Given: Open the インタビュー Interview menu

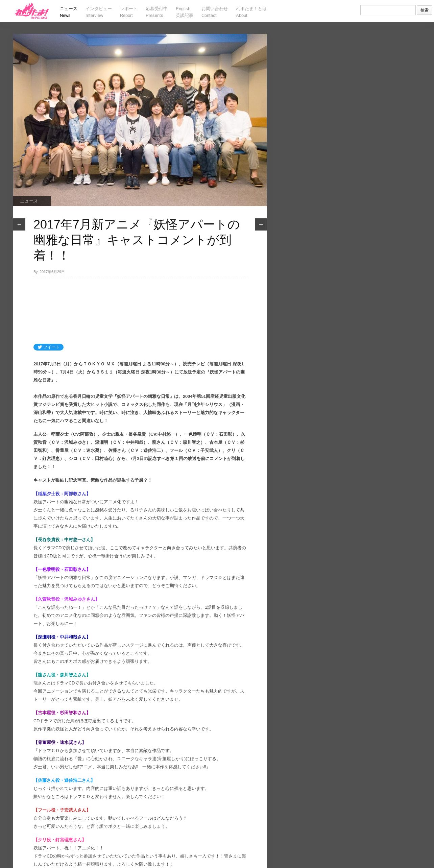Looking at the screenshot, I should pyautogui.click(x=98, y=12).
